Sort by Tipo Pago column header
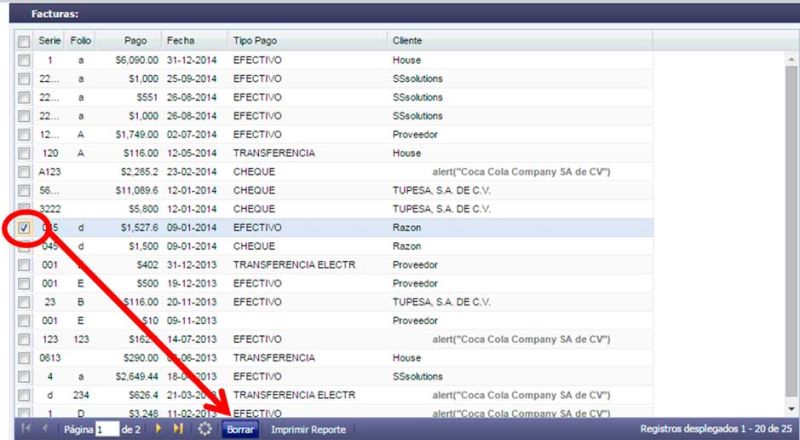800x440 pixels. pos(256,40)
